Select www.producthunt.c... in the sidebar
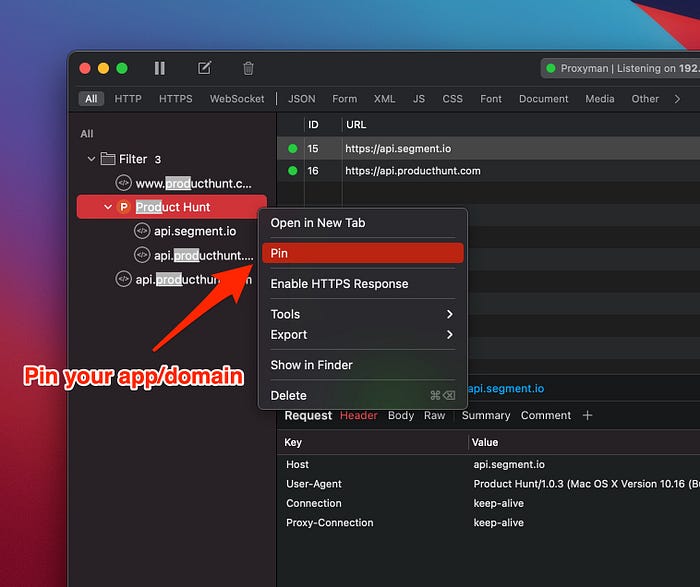 [x=172, y=183]
